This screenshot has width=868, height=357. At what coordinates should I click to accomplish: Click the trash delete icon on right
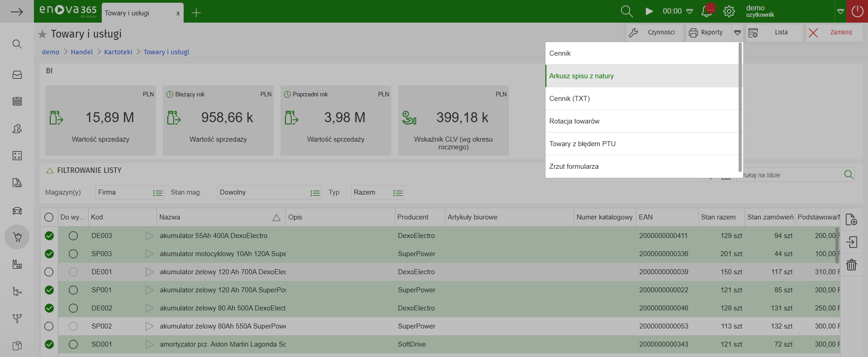(x=851, y=265)
